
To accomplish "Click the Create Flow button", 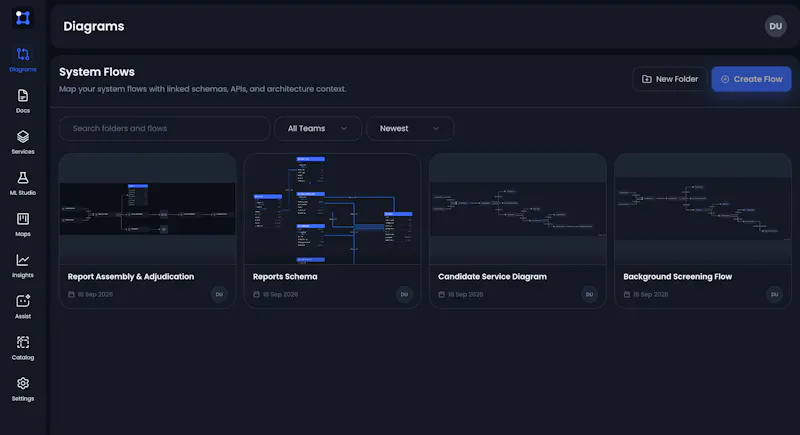I will (x=751, y=79).
